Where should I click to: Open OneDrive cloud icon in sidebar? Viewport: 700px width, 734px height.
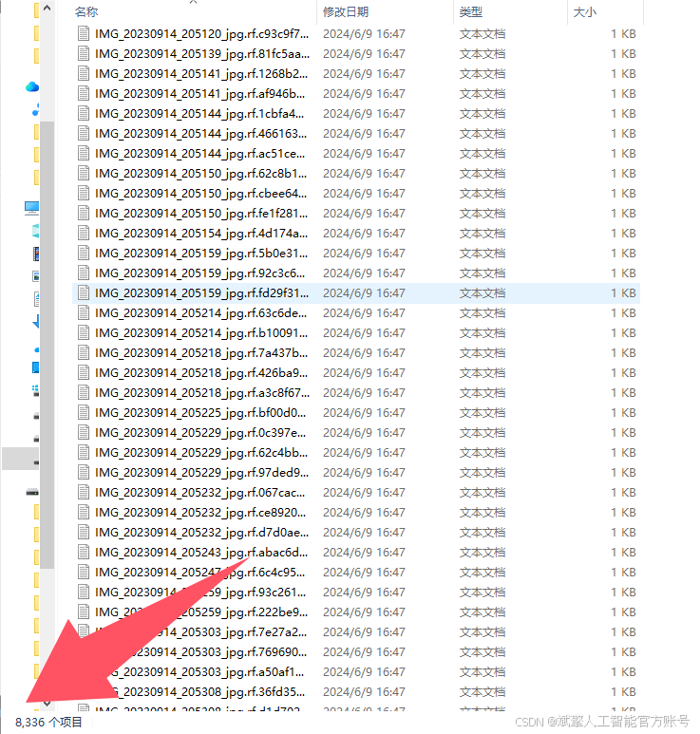[32, 86]
